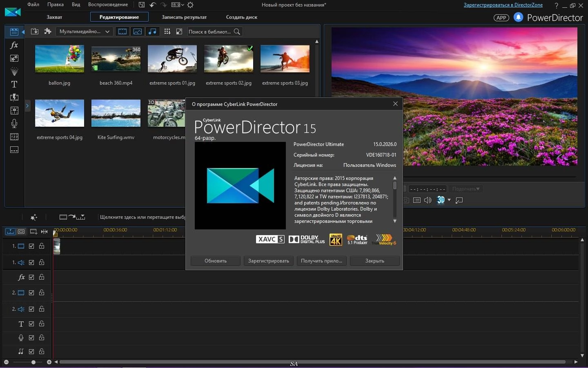Open the Chapter Room icon
Viewport: 588px width, 368px height.
(x=14, y=137)
